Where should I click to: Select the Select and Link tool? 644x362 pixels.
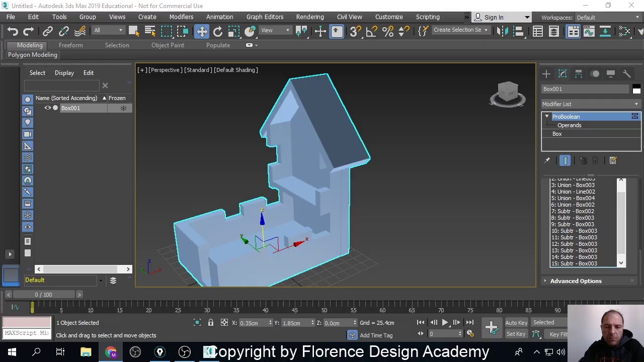point(48,31)
